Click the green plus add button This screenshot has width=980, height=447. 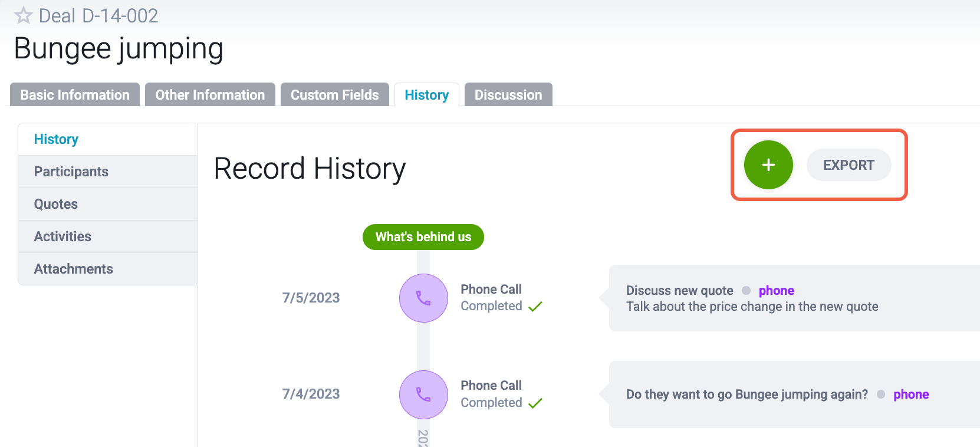point(768,165)
